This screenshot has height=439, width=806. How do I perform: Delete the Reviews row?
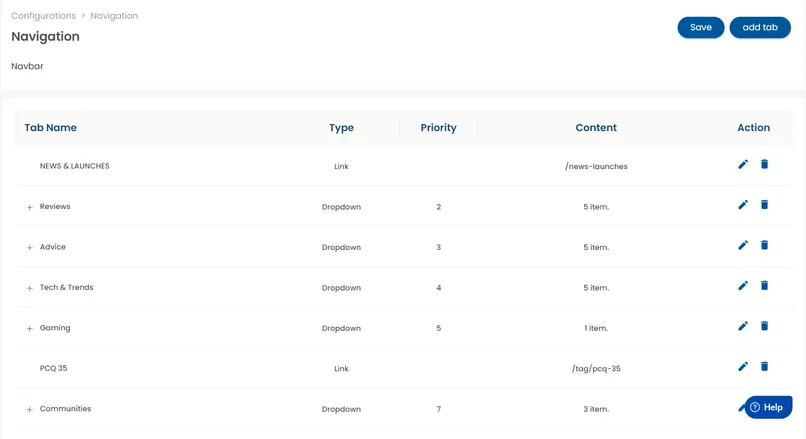tap(764, 205)
